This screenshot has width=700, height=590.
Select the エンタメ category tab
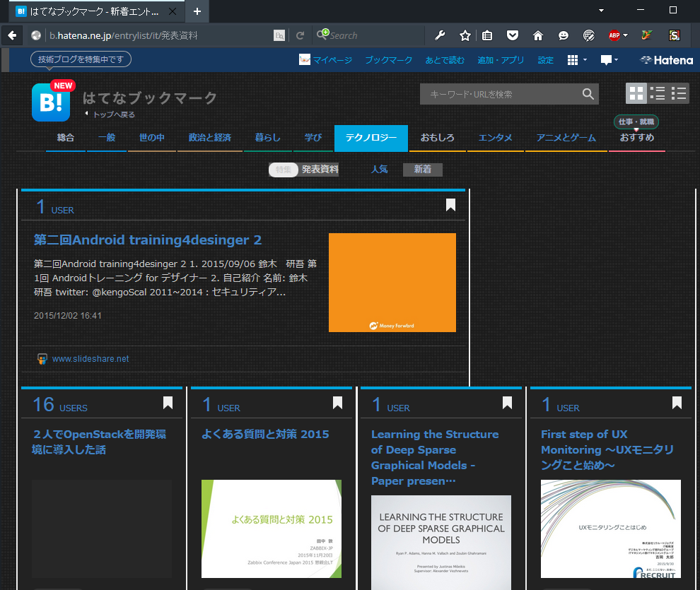coord(496,137)
